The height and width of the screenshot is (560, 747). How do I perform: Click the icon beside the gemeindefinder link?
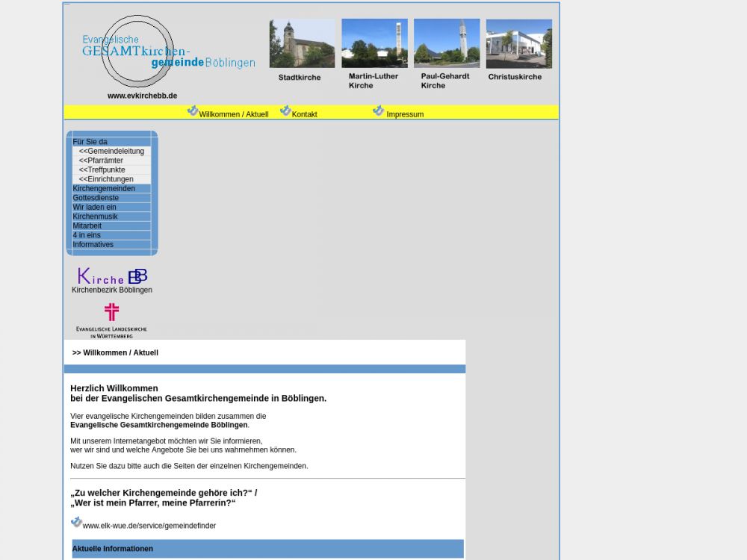(76, 523)
